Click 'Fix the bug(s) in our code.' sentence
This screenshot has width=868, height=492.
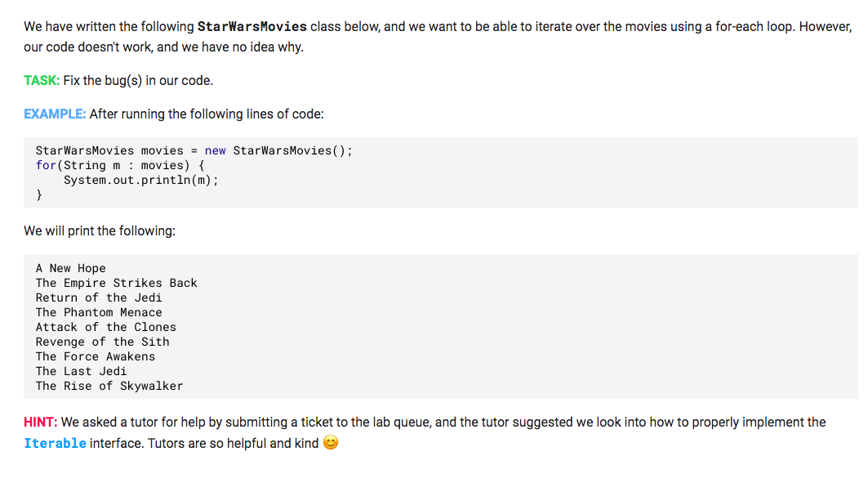coord(138,81)
